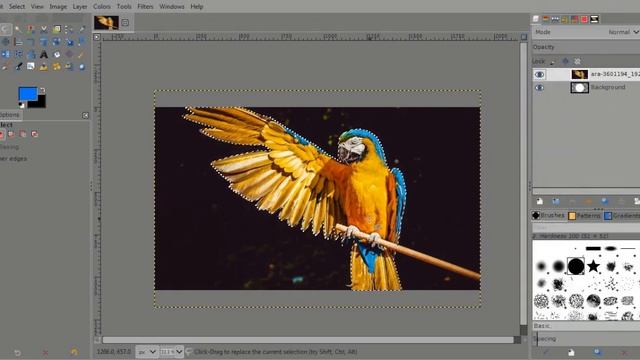Choose the Ink tool
Screen dimensions: 640x360
pos(19,67)
